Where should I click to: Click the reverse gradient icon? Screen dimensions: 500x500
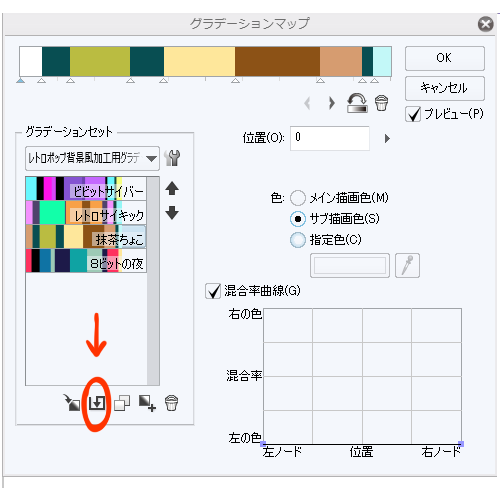click(357, 103)
